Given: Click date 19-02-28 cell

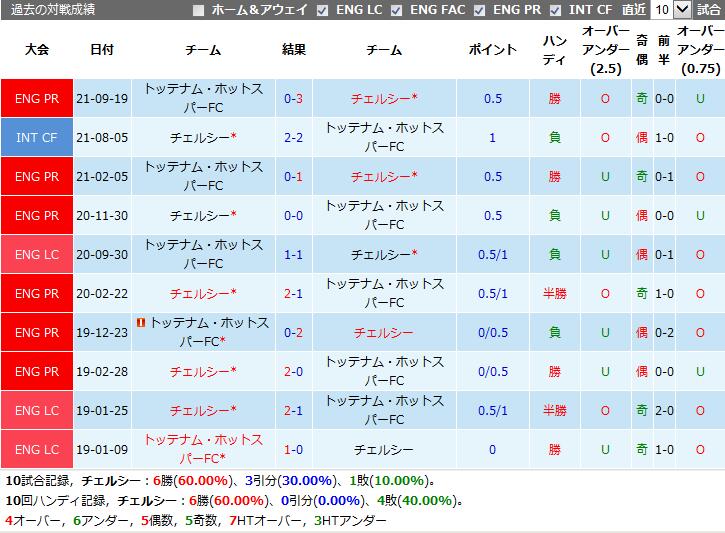Looking at the screenshot, I should pos(102,372).
